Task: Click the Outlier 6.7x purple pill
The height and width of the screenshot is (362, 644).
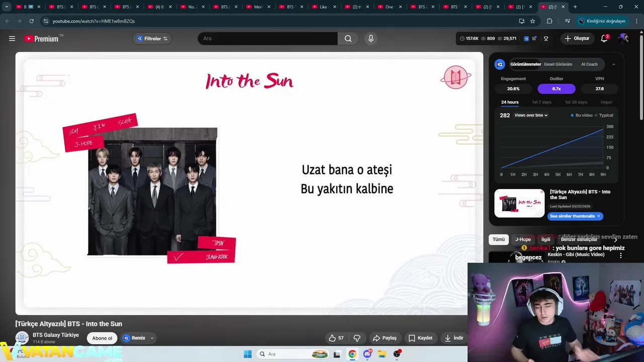Action: [x=556, y=88]
